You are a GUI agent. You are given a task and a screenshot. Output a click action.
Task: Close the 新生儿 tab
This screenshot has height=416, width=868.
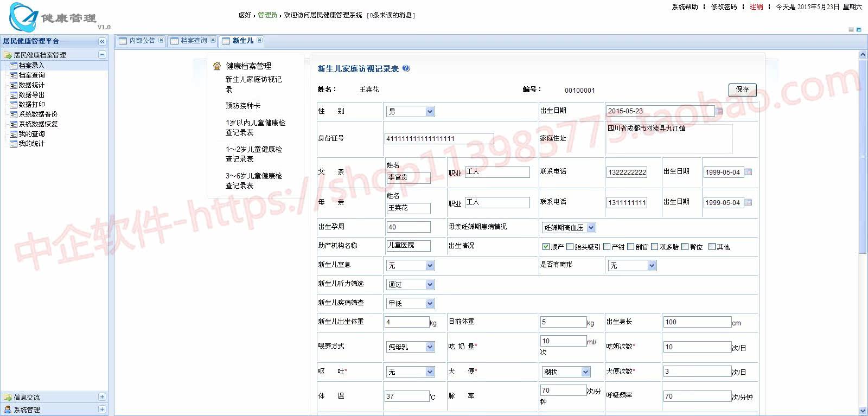(x=260, y=40)
